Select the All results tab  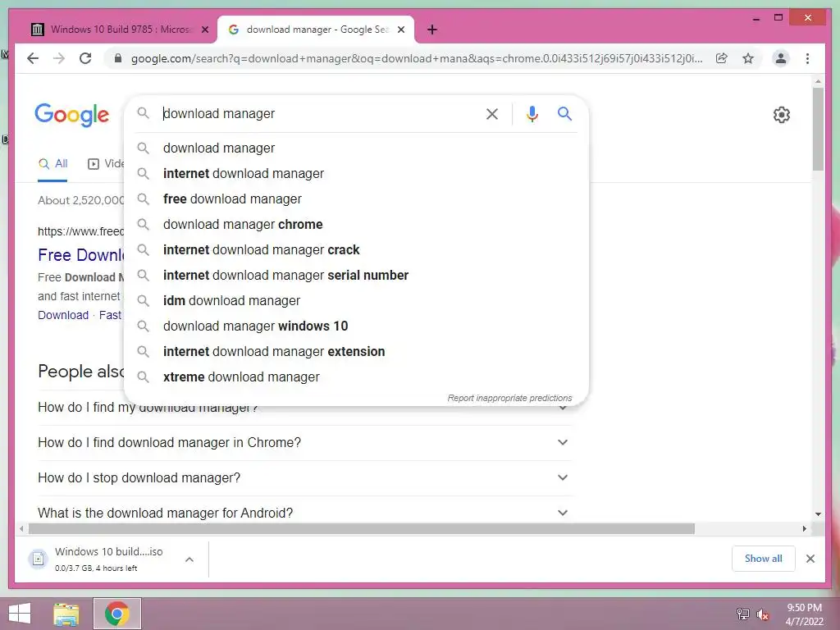pyautogui.click(x=52, y=164)
